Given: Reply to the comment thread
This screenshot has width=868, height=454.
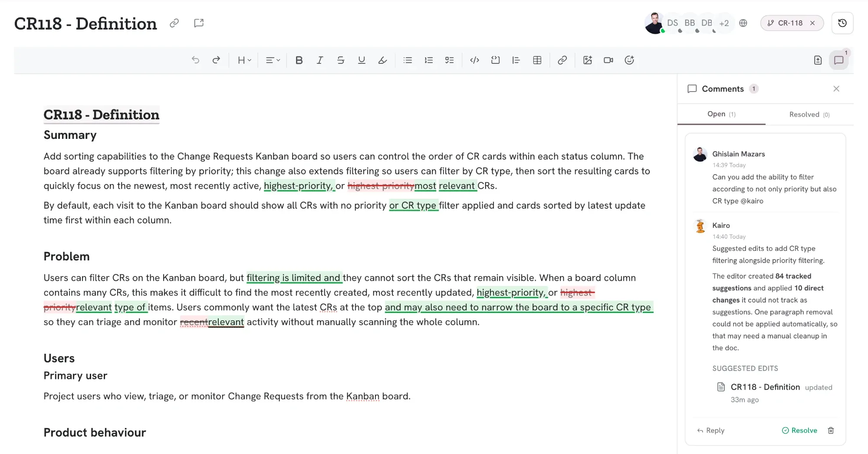Looking at the screenshot, I should pyautogui.click(x=711, y=431).
